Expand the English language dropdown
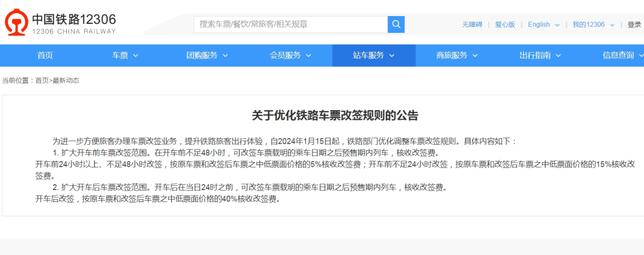 (x=543, y=24)
